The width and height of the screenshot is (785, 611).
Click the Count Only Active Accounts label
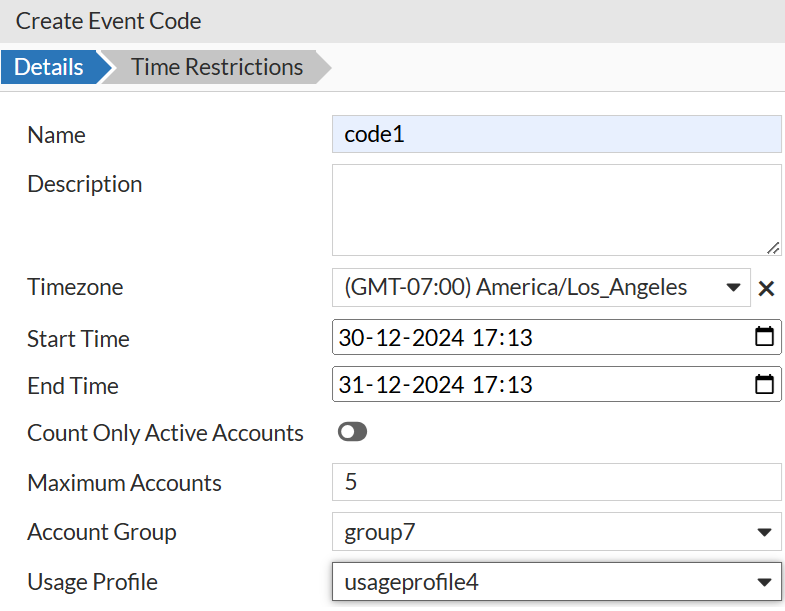pos(165,433)
